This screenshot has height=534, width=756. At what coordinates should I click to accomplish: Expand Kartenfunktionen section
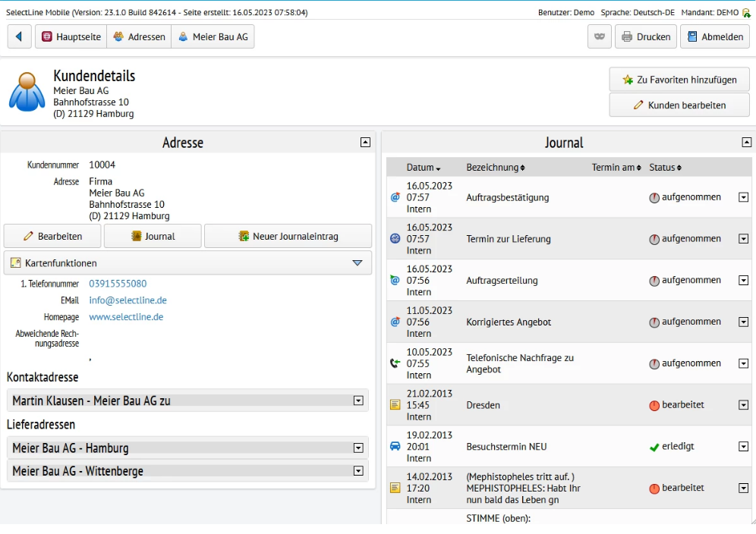click(x=358, y=263)
